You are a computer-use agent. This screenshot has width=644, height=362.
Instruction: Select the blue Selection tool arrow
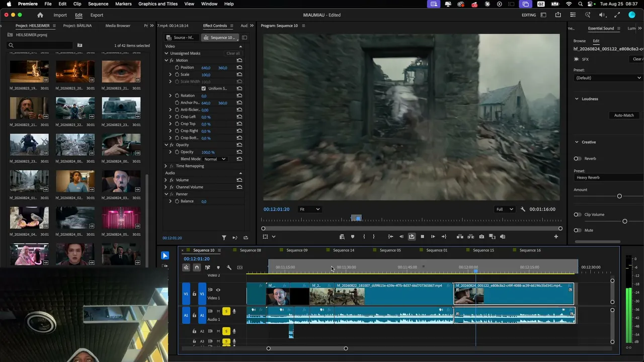165,255
